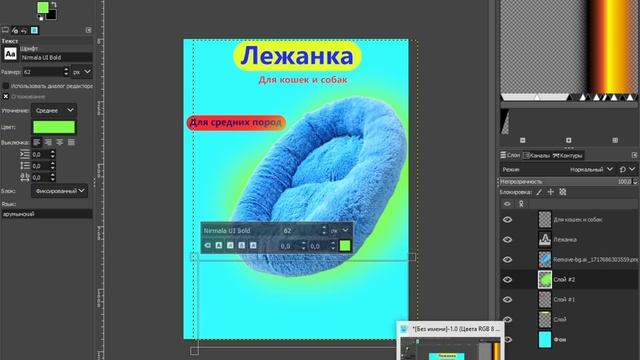Toggle lock position and size icon

point(551,192)
